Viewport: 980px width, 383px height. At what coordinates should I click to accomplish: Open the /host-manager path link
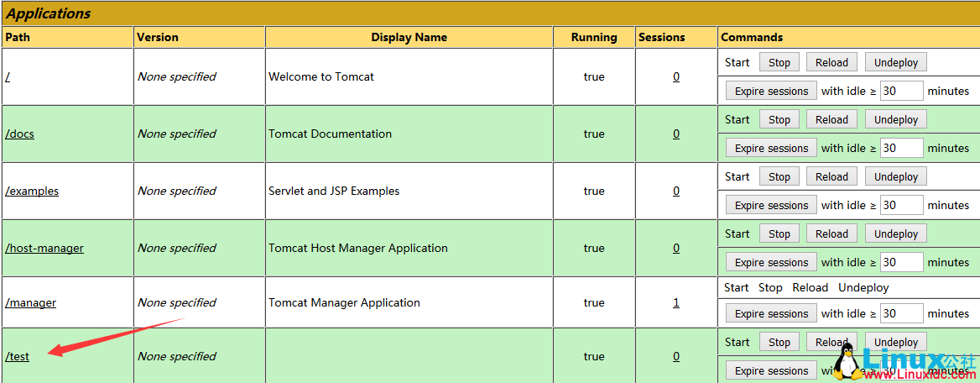[44, 248]
